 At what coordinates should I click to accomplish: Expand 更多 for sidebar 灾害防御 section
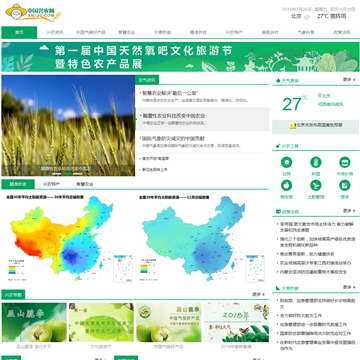(349, 287)
